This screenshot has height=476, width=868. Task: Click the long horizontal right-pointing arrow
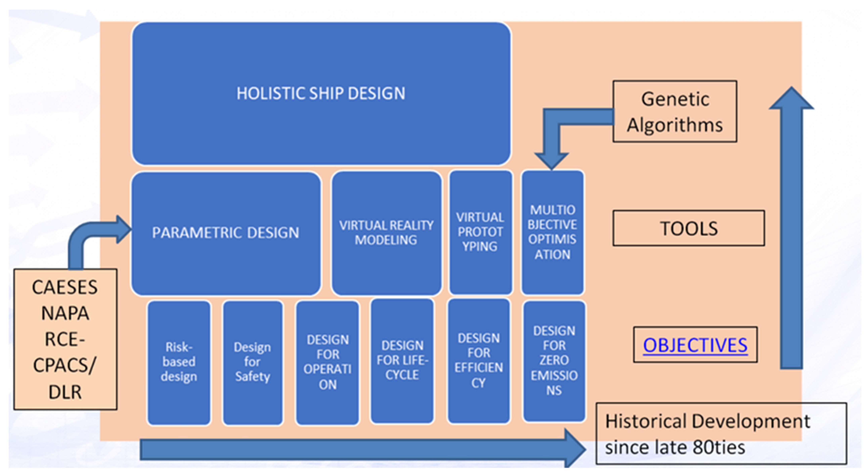[354, 449]
